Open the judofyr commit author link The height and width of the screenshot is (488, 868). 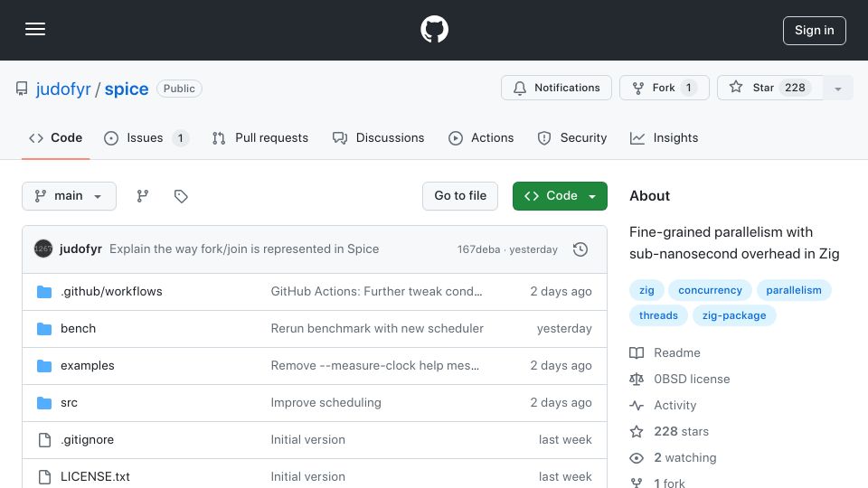(80, 249)
